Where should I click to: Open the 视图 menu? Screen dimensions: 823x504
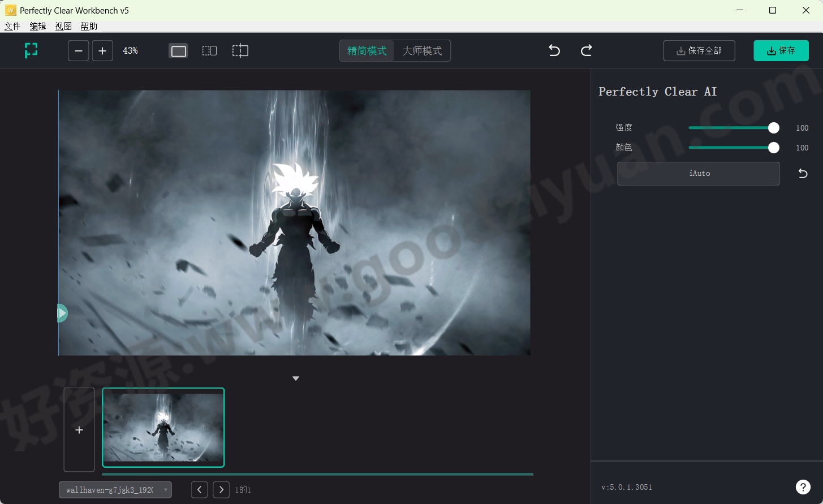pos(63,26)
